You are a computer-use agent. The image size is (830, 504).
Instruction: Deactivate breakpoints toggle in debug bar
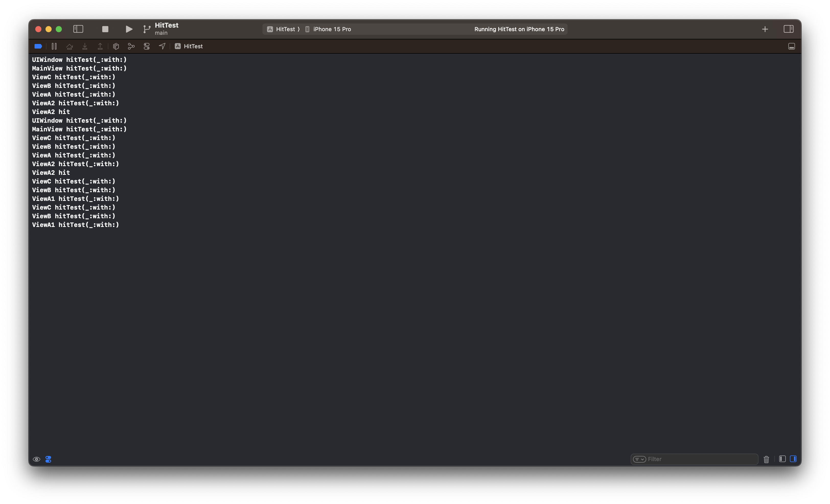pyautogui.click(x=38, y=47)
